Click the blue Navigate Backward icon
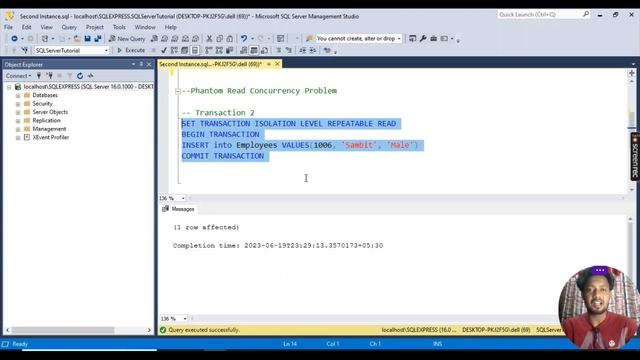The image size is (640, 360). click(14, 38)
